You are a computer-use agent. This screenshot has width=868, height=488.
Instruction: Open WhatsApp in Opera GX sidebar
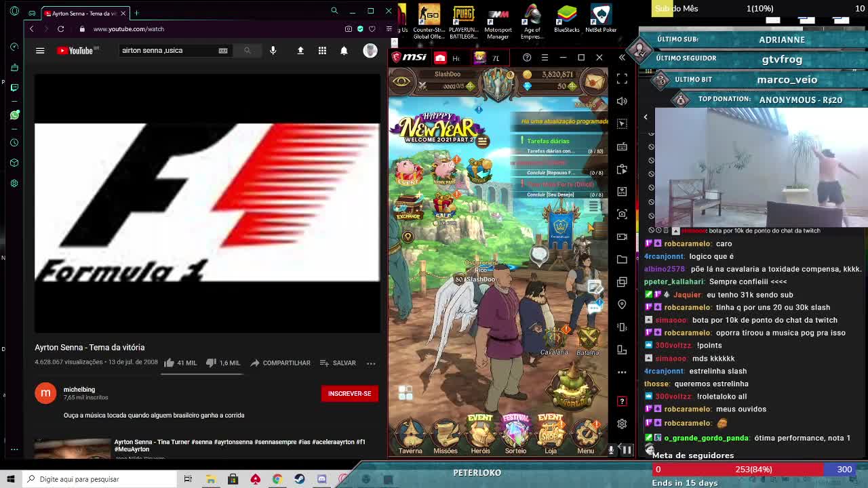(14, 115)
